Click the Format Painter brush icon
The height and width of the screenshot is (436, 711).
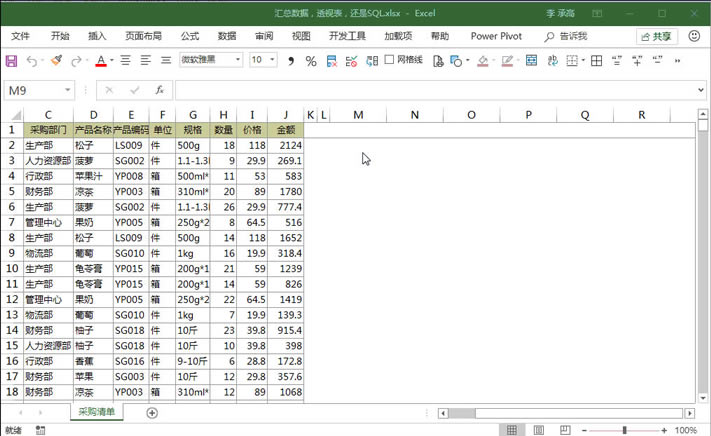point(57,61)
